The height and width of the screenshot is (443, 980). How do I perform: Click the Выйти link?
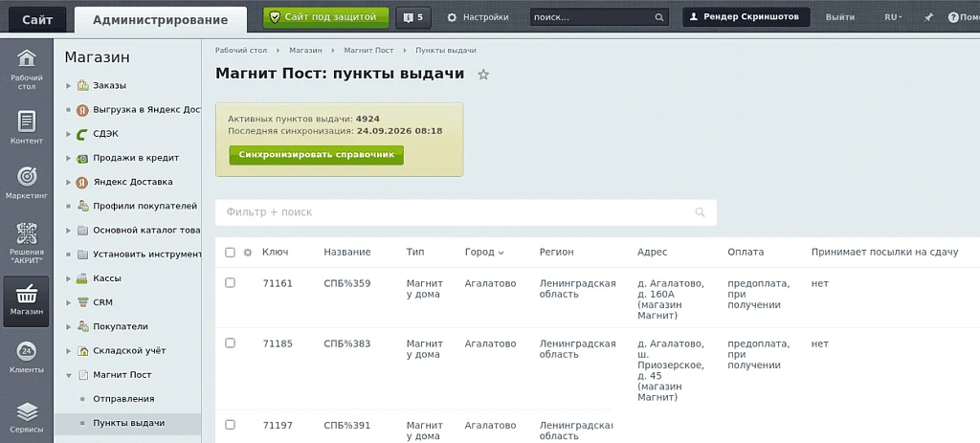click(840, 17)
